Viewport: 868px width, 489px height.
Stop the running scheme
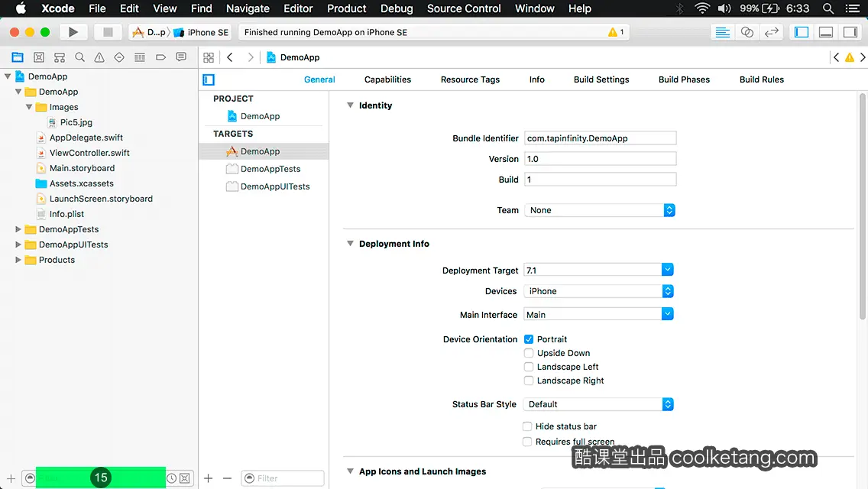(x=108, y=32)
